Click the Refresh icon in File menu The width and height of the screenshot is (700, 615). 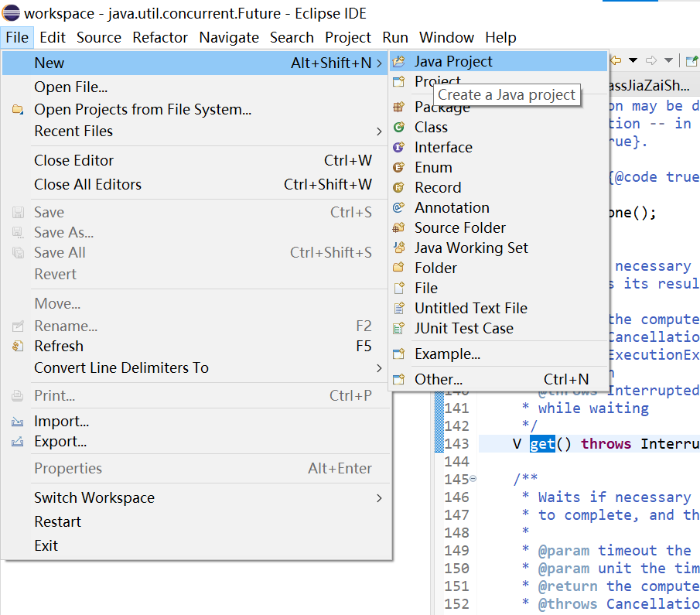click(x=18, y=346)
